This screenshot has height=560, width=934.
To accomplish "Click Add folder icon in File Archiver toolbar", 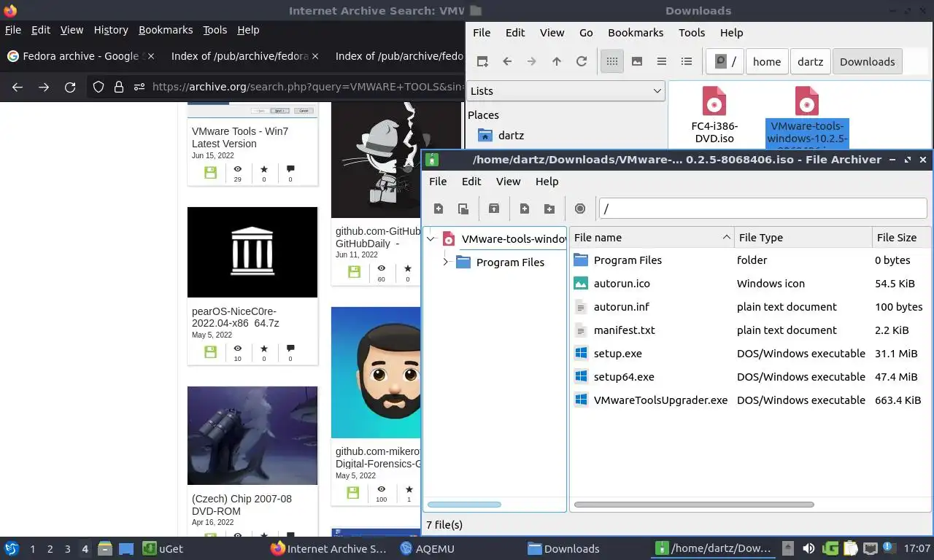I will [x=549, y=209].
